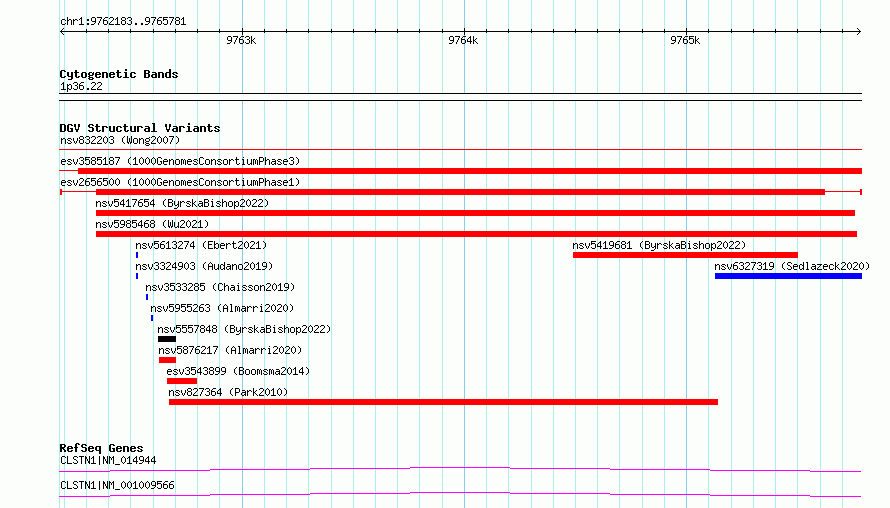Click the blue bar under nsv6327319
This screenshot has height=508, width=890.
point(788,276)
